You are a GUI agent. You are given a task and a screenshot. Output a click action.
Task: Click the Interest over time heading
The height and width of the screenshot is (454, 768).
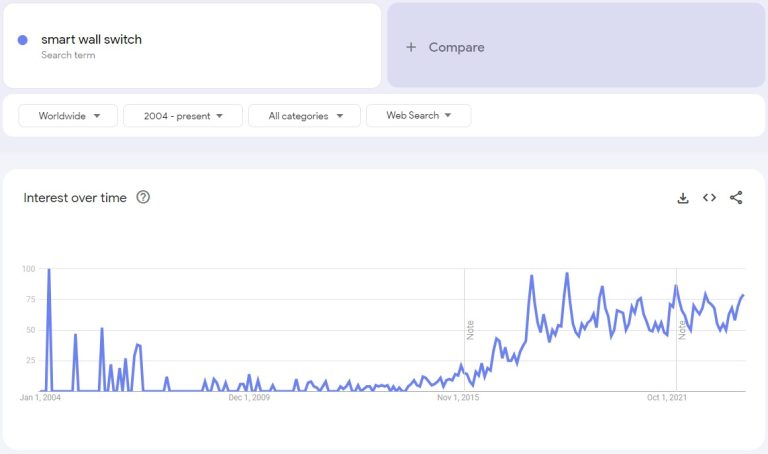pos(75,198)
